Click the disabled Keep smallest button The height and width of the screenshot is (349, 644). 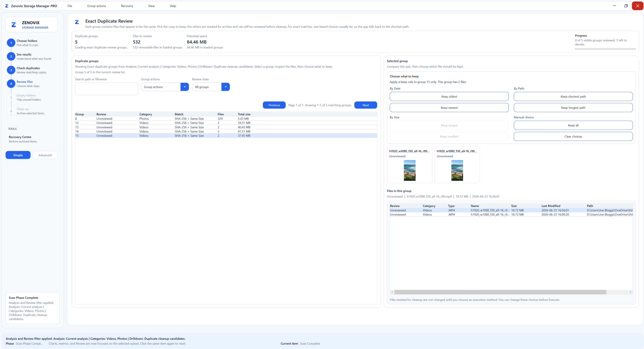(449, 136)
